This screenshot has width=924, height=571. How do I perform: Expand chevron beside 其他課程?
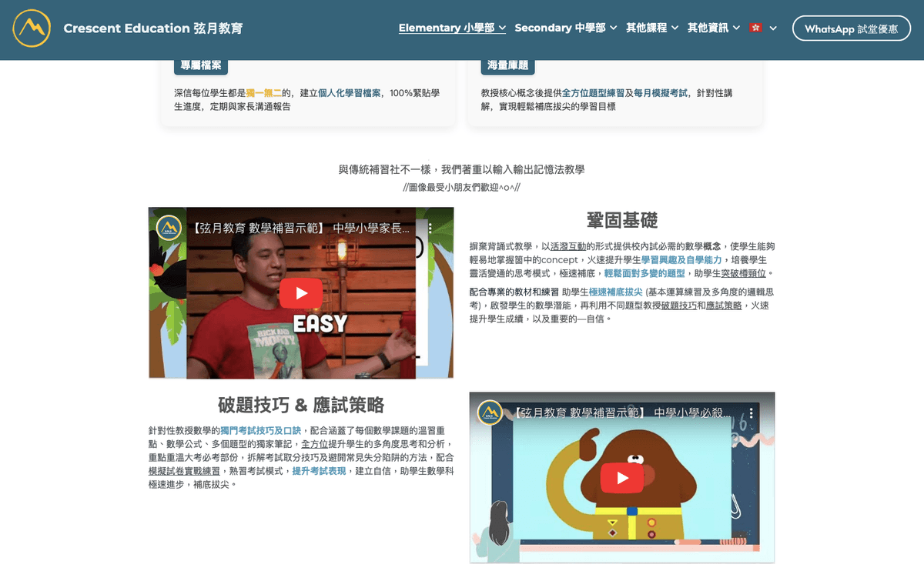click(675, 28)
